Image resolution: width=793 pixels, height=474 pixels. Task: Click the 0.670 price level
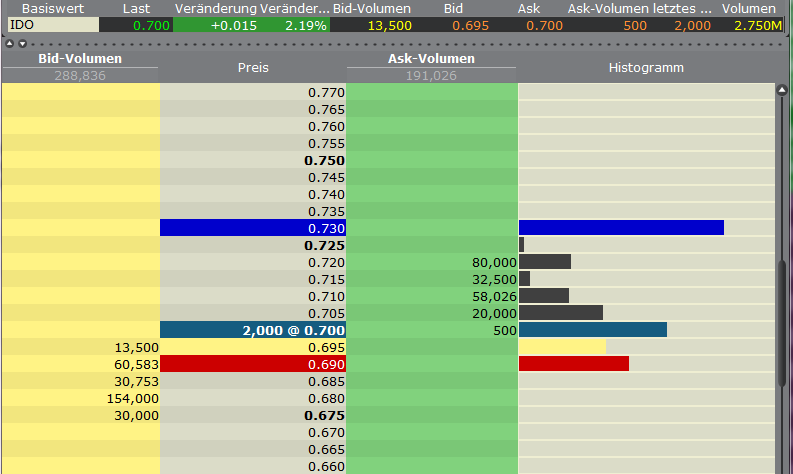coord(326,433)
